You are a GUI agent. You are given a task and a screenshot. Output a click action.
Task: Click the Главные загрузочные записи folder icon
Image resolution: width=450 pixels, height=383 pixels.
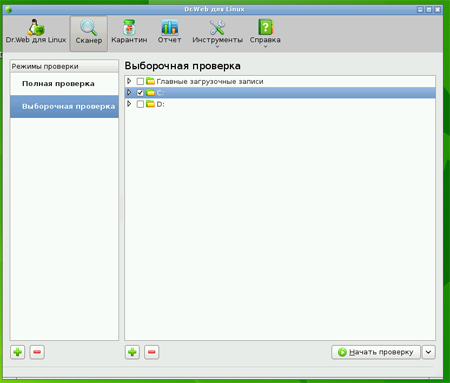(x=151, y=81)
